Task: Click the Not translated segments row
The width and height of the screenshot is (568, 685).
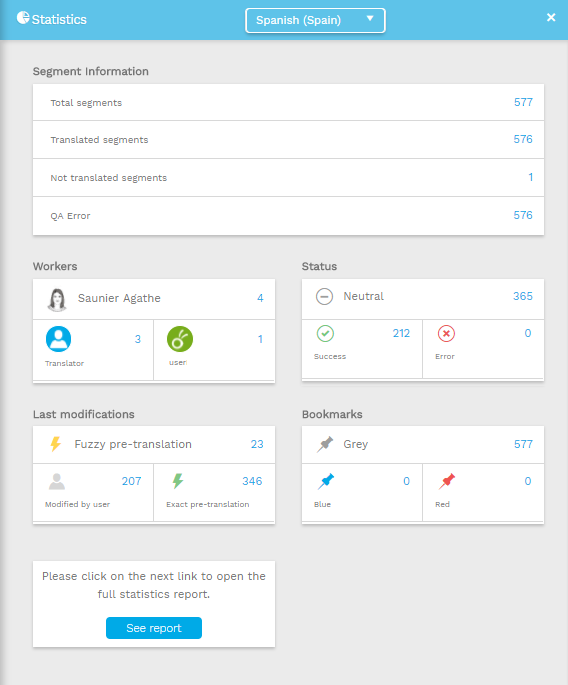Action: (288, 177)
